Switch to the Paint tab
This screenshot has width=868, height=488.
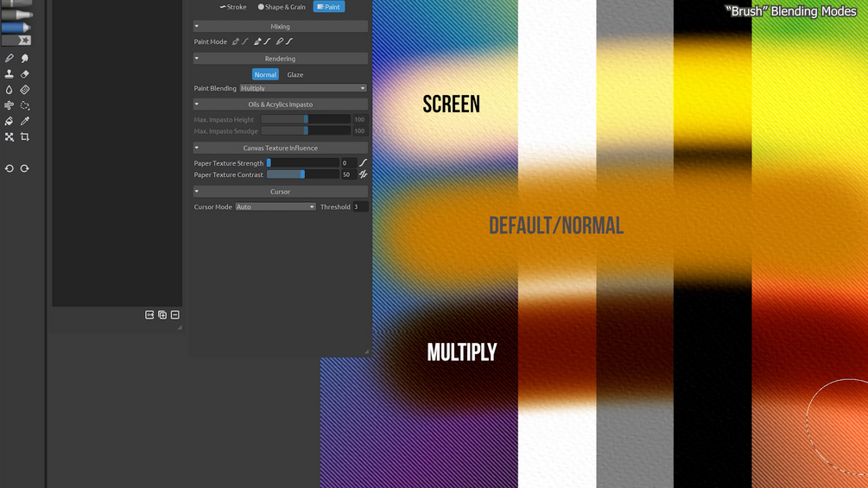tap(329, 7)
